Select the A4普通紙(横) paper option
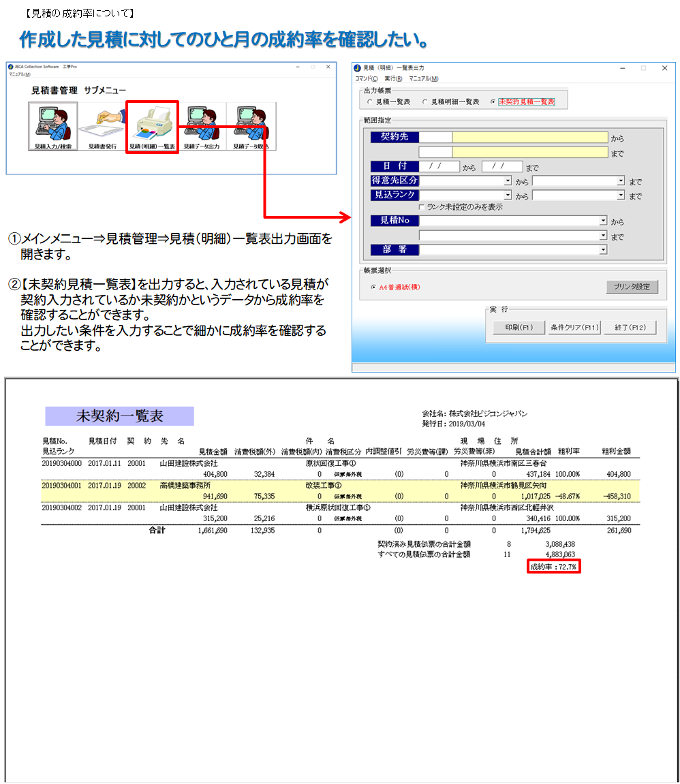The width and height of the screenshot is (680, 784). 373,287
